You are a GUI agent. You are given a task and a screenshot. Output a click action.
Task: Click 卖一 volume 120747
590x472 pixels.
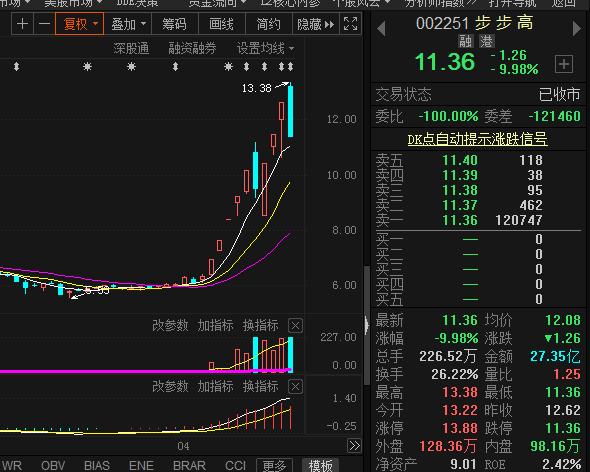[519, 220]
